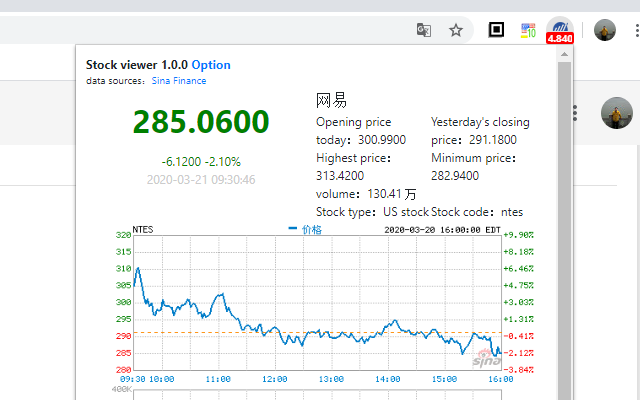Click the 16:00 time axis label
The height and width of the screenshot is (400, 640).
[x=501, y=380]
